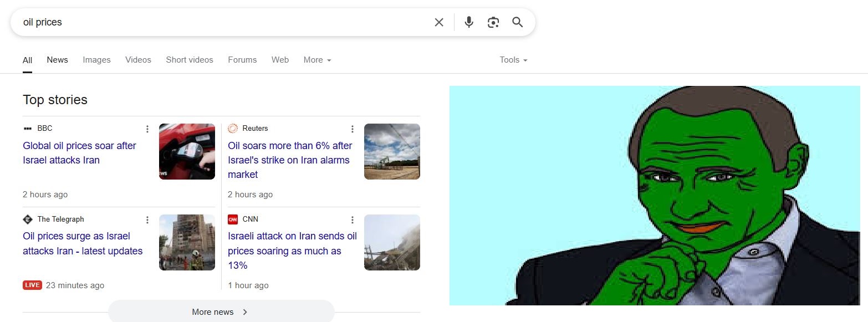
Task: Switch to the Forums tab
Action: point(242,60)
